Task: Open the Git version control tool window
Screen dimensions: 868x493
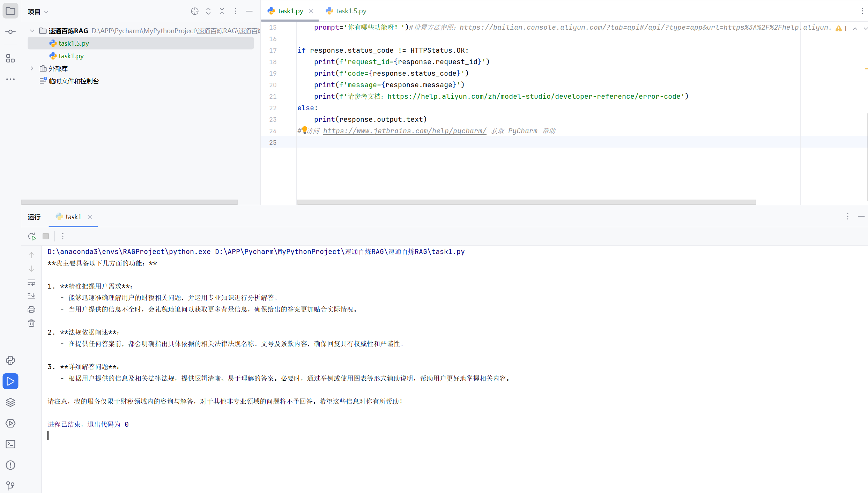Action: [10, 485]
